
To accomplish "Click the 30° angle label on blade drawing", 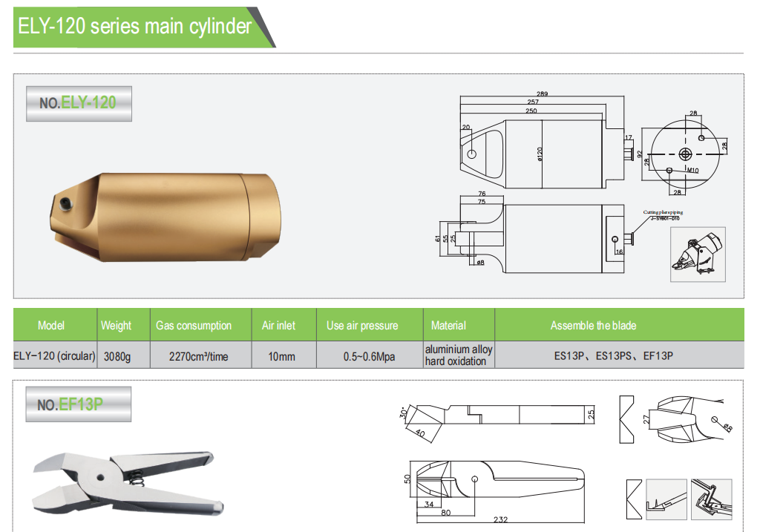I will 403,413.
